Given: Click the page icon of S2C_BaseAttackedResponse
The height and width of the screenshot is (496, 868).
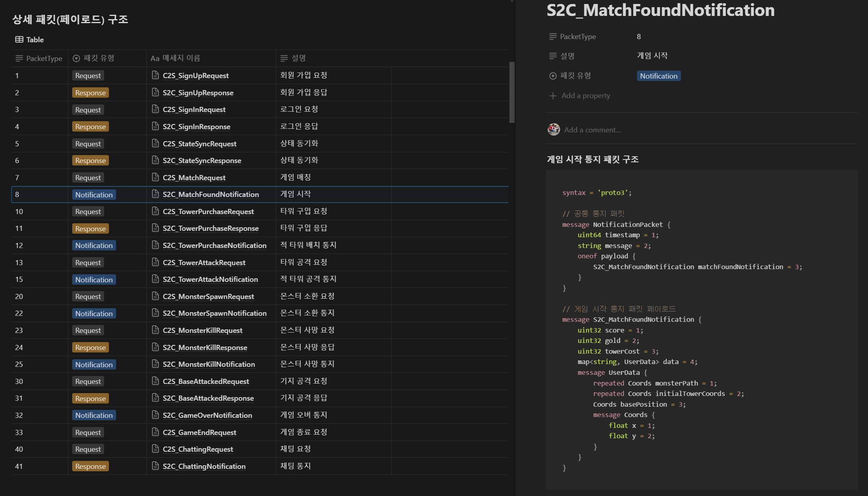Looking at the screenshot, I should coord(156,398).
